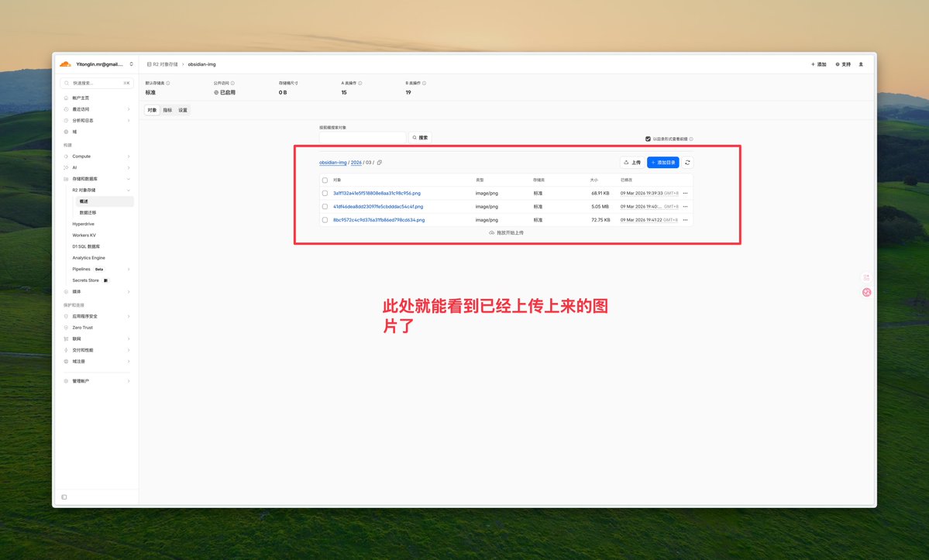Open the 2026 folder path link
The width and height of the screenshot is (929, 560).
(x=356, y=162)
